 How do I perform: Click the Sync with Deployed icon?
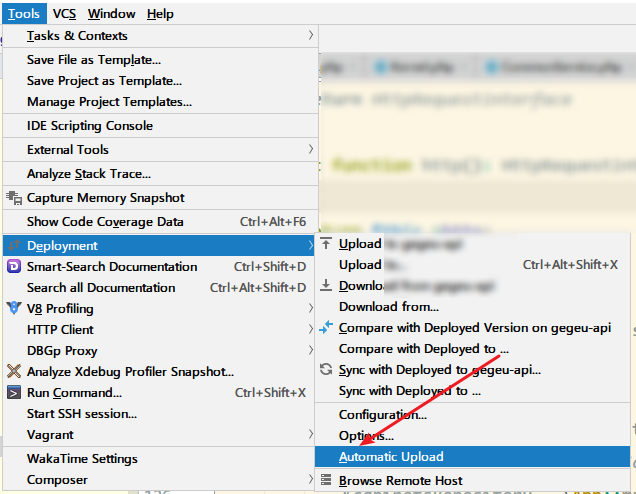point(326,370)
